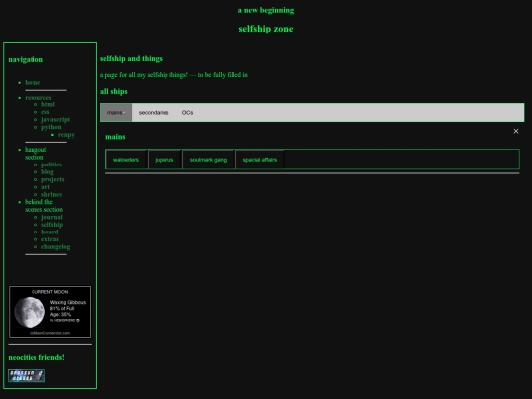This screenshot has width=532, height=399.
Task: Open the html resources link
Action: coord(48,104)
